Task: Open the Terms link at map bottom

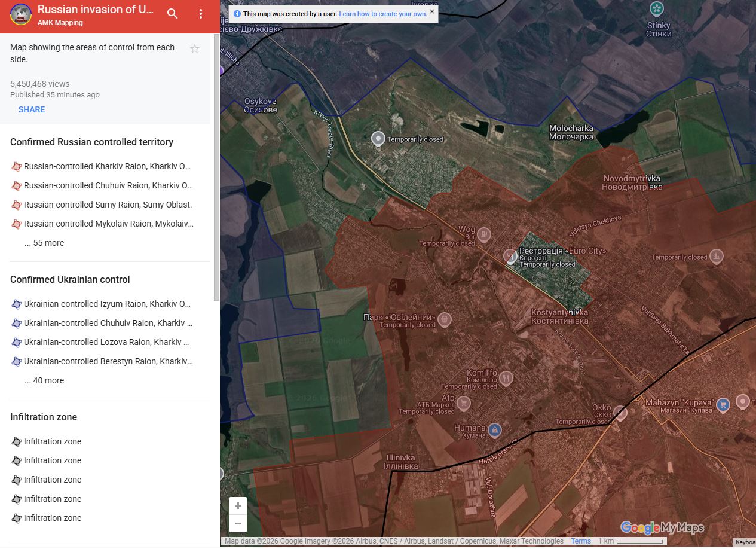Action: tap(581, 541)
